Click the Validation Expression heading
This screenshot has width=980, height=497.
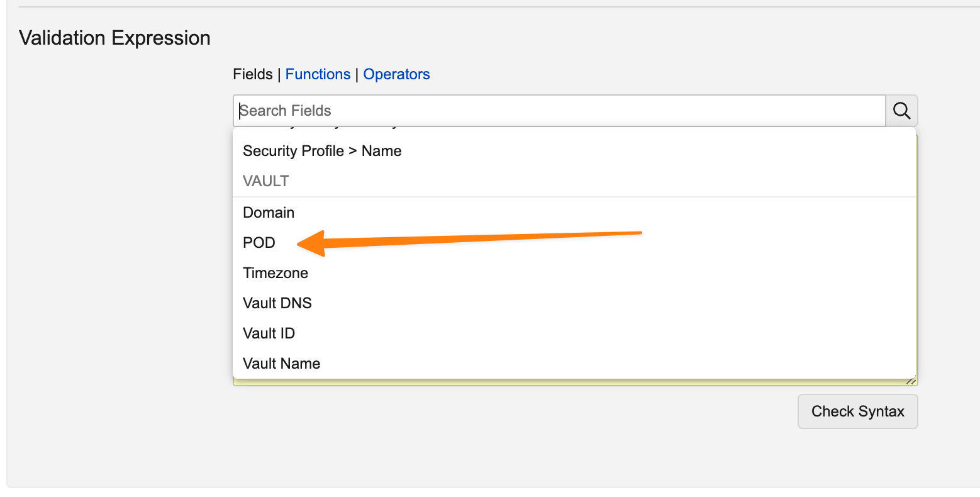[x=115, y=38]
